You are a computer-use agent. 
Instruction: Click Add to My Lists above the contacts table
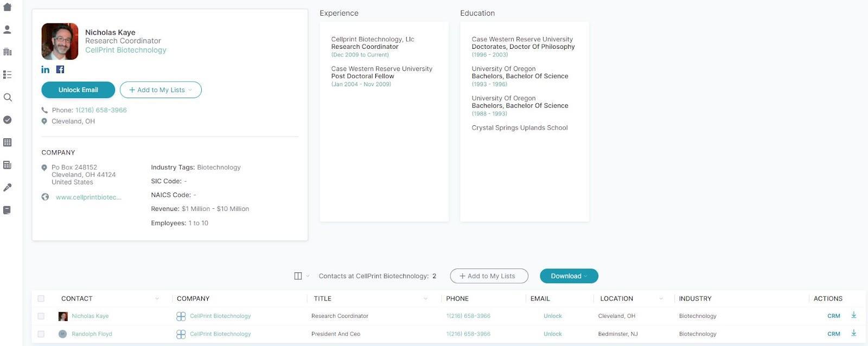point(489,276)
